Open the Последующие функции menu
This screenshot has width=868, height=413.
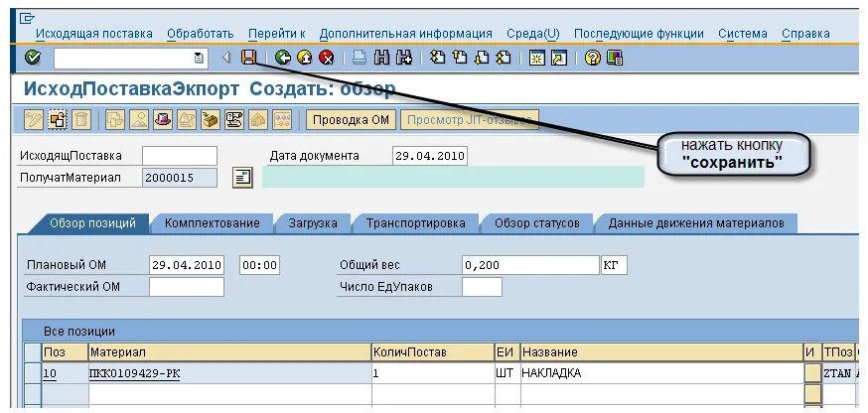click(x=639, y=34)
